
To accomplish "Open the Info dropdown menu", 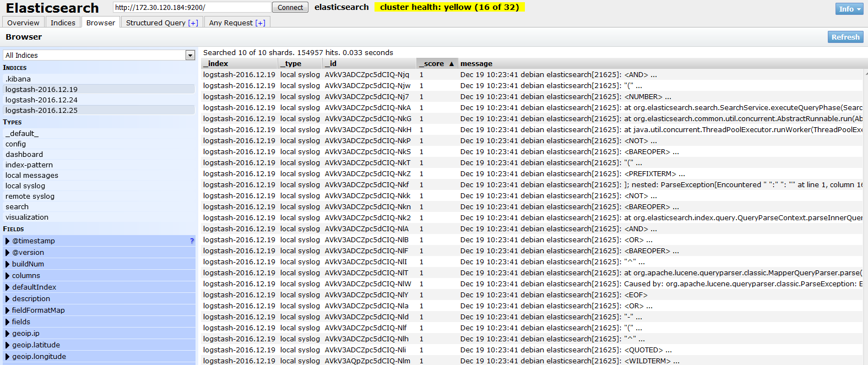I will point(849,9).
